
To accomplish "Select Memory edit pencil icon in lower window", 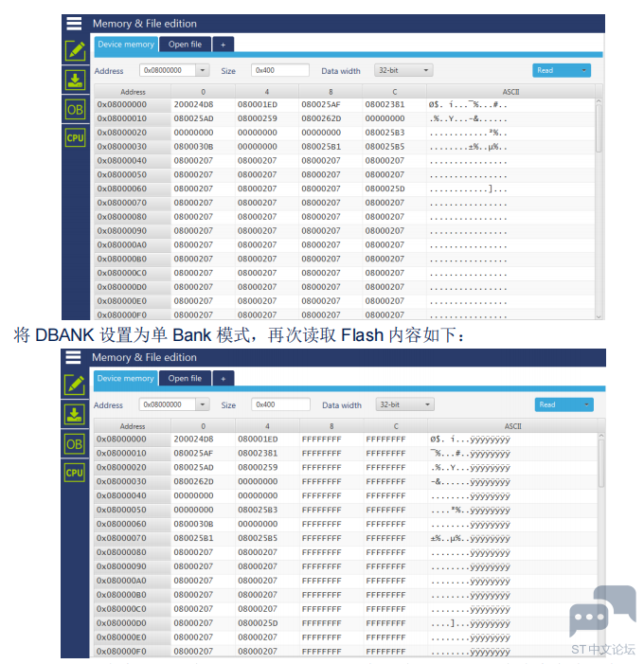I will 75,385.
